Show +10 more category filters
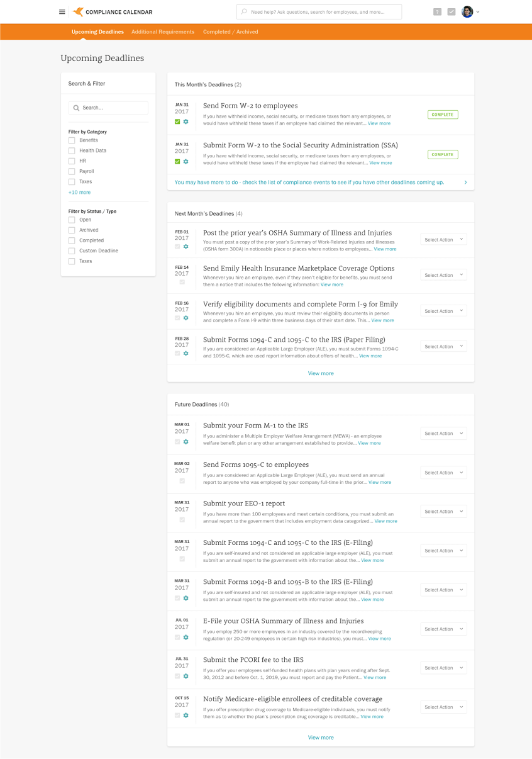This screenshot has height=759, width=532. (x=79, y=192)
